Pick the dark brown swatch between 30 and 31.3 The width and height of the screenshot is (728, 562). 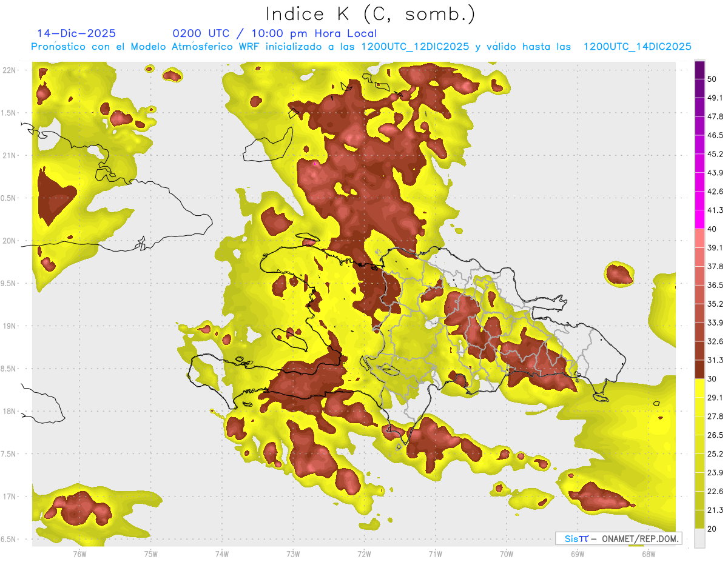pos(700,370)
